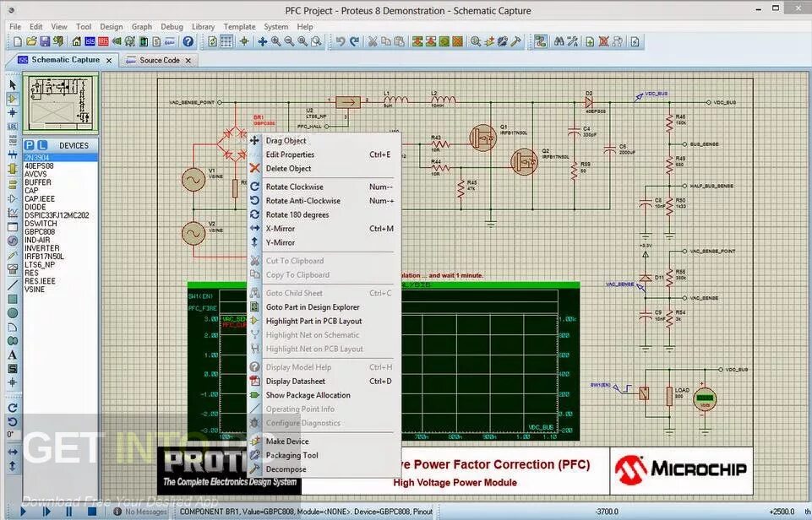Open the Library menu
The width and height of the screenshot is (812, 520).
tap(203, 26)
